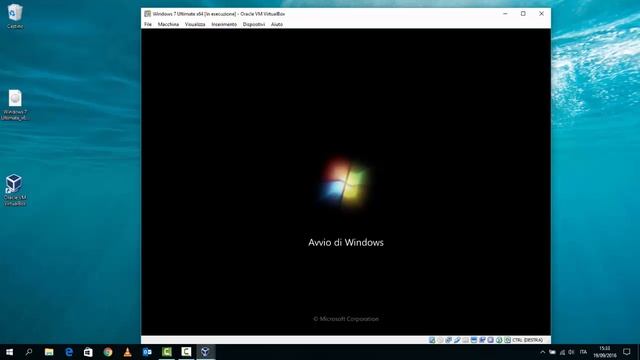Select the VirtualBox taskbar button
This screenshot has width=640, height=360.
(206, 352)
